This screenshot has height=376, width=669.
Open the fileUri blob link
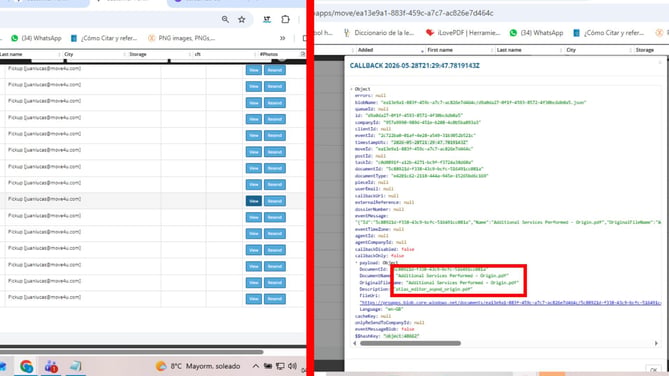coord(510,303)
